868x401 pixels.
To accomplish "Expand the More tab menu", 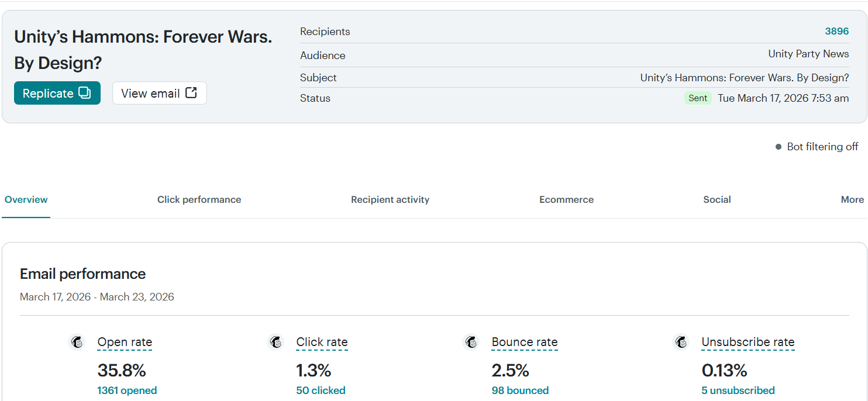I will point(852,199).
